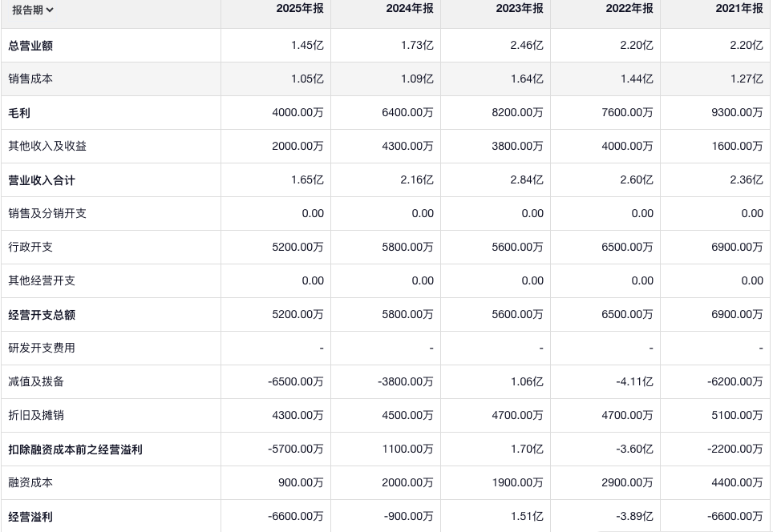Click the 销售成本 row label

tap(30, 79)
